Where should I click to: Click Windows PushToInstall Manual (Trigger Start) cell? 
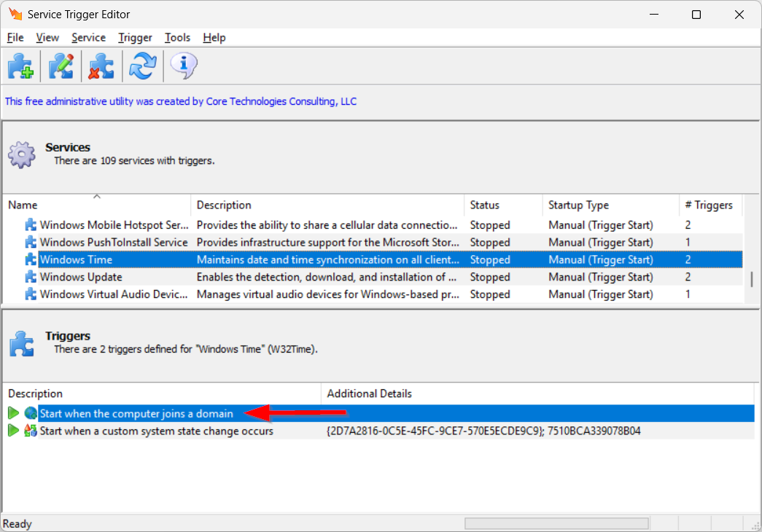tap(601, 242)
